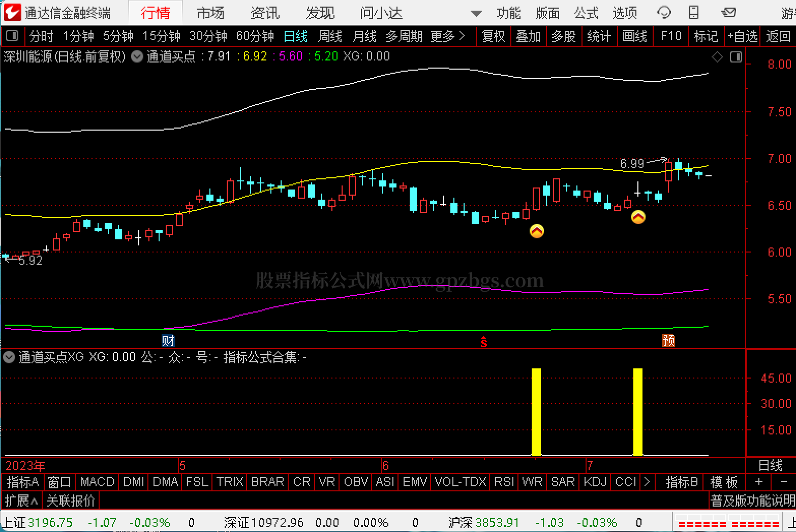Screen dimensions: 796x532
Task: Toggle the panel layout icon left of 分时
Action: point(12,36)
